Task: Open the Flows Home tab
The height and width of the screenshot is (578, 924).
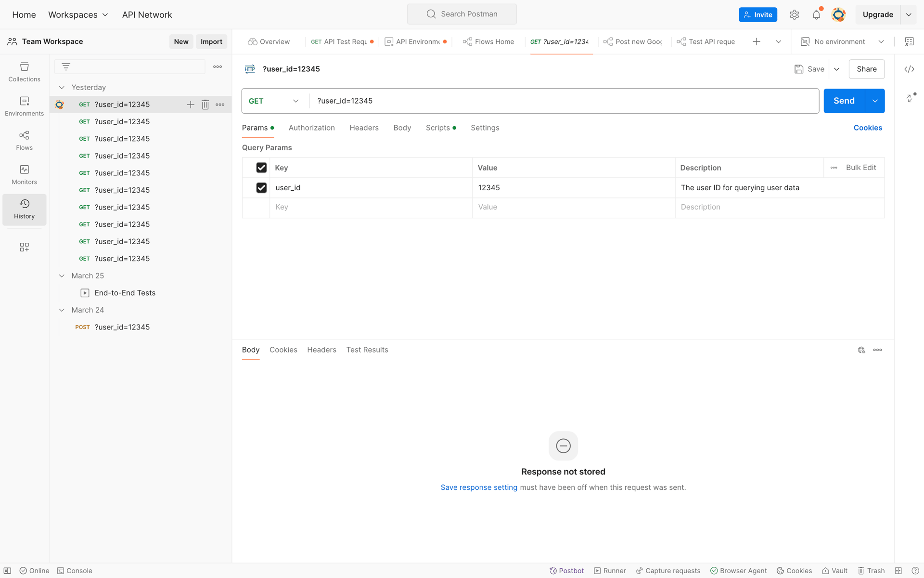Action: tap(488, 42)
